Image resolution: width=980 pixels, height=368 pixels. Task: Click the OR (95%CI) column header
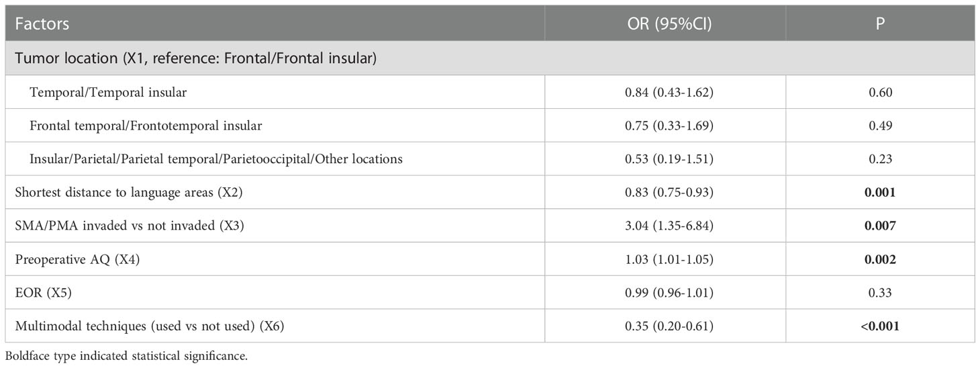665,24
